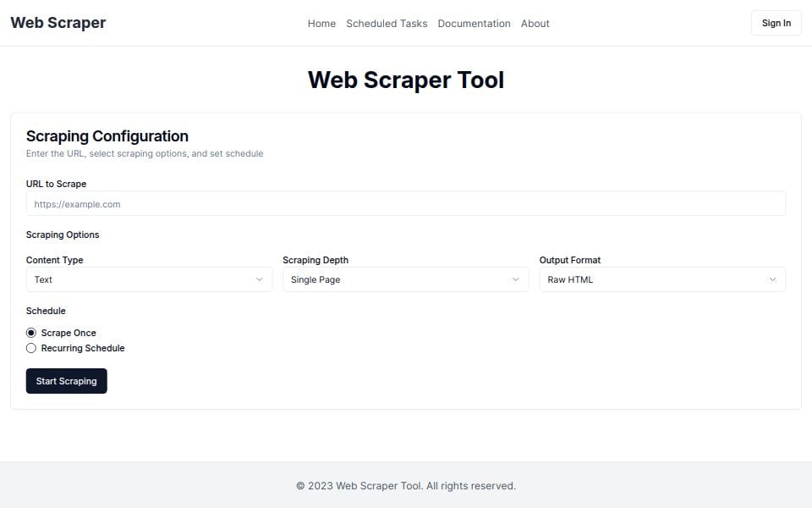812x508 pixels.
Task: Focus the URL to Scrape input field
Action: [405, 203]
